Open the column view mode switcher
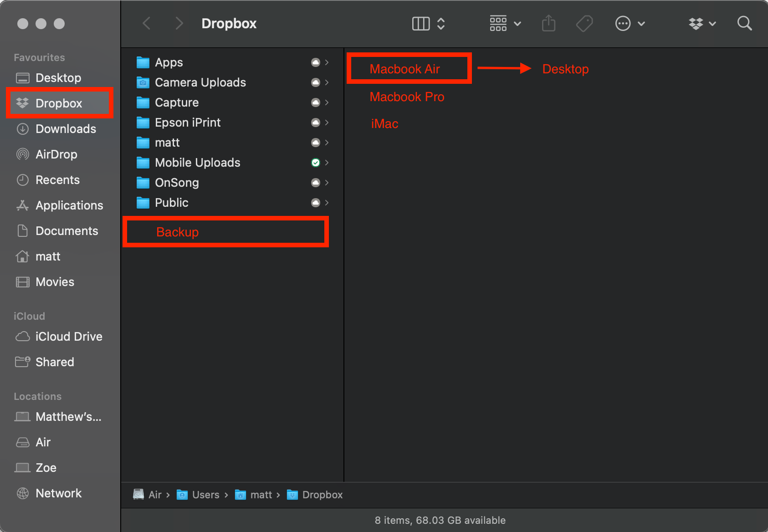 (428, 23)
